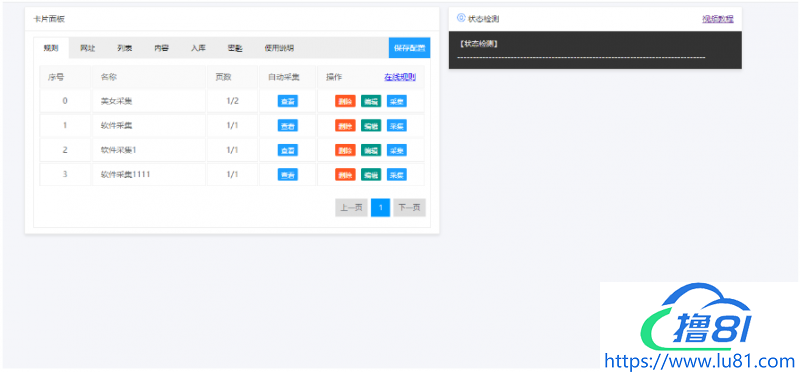Image resolution: width=800 pixels, height=372 pixels.
Task: Click 查看 for 美女采集 row
Action: point(288,101)
